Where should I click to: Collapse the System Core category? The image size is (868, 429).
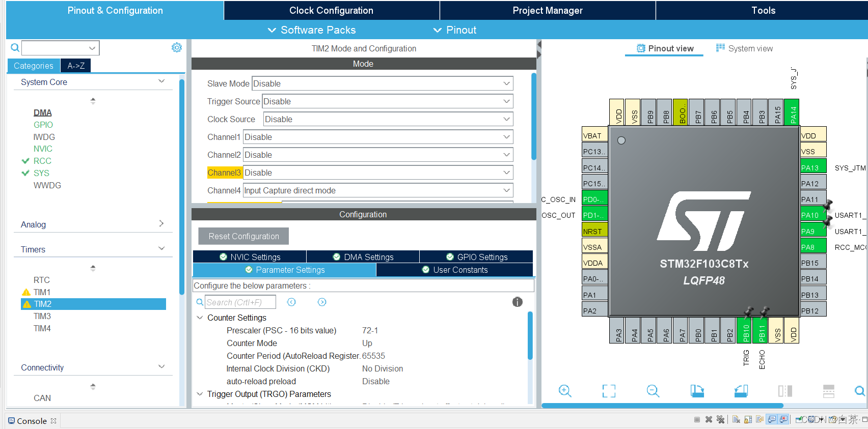(161, 81)
